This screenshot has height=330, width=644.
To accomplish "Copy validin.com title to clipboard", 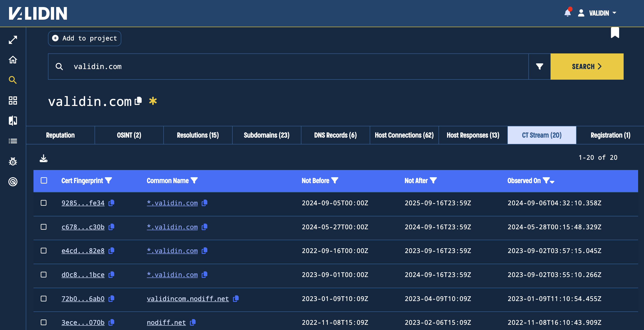I will point(138,101).
